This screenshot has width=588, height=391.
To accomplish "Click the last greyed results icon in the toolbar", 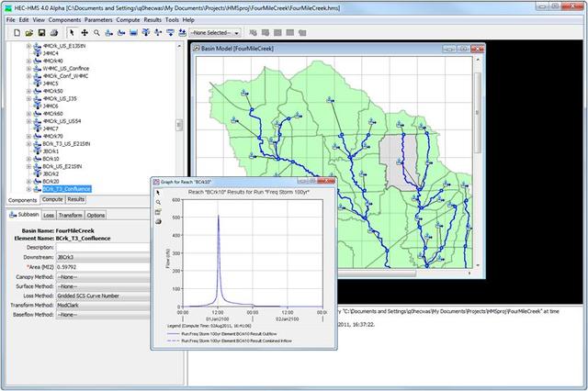I will click(302, 33).
